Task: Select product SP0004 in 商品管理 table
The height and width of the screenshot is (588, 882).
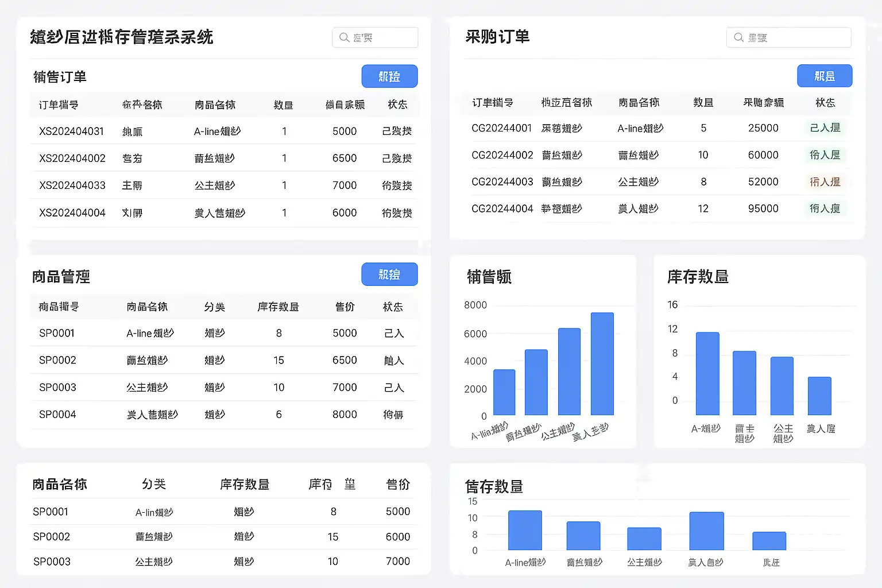Action: (x=57, y=415)
